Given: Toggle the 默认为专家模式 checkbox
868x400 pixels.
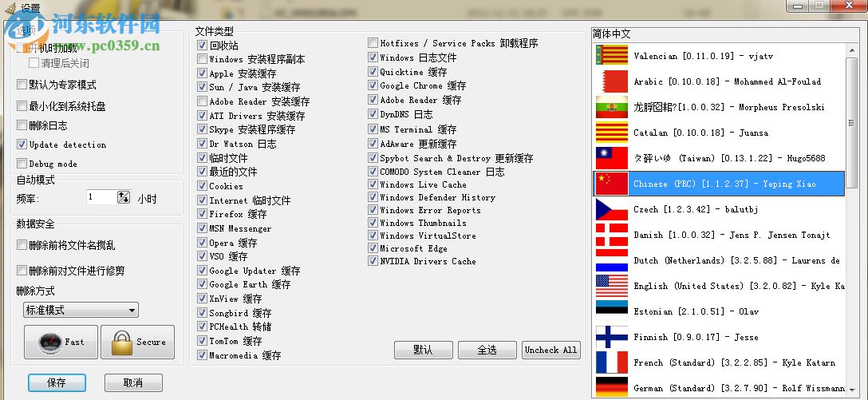Looking at the screenshot, I should tap(22, 85).
